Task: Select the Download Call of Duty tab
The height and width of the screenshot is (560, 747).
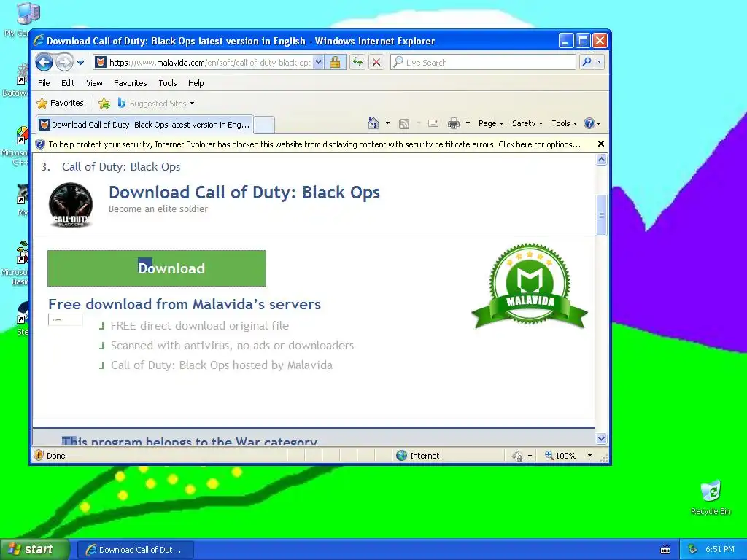Action: click(144, 124)
